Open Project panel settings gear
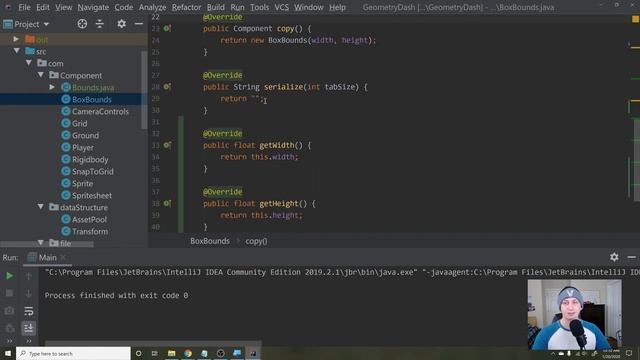The height and width of the screenshot is (360, 640). point(121,24)
